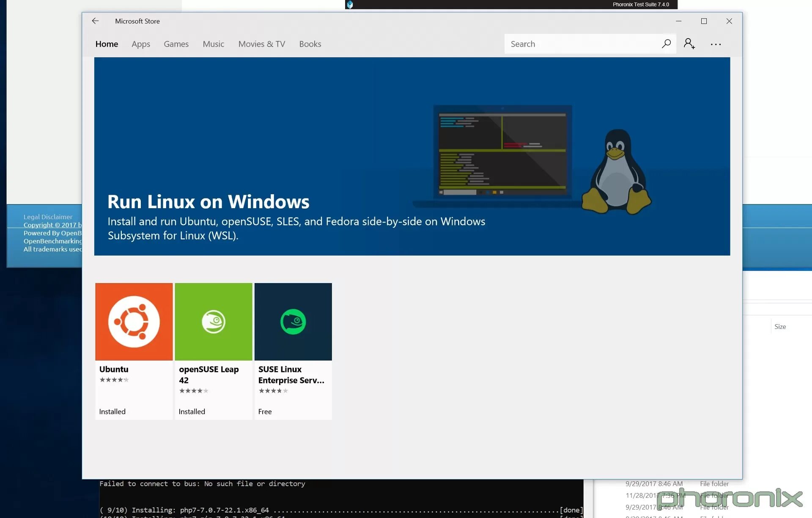
Task: Focus the Search input field
Action: point(582,44)
